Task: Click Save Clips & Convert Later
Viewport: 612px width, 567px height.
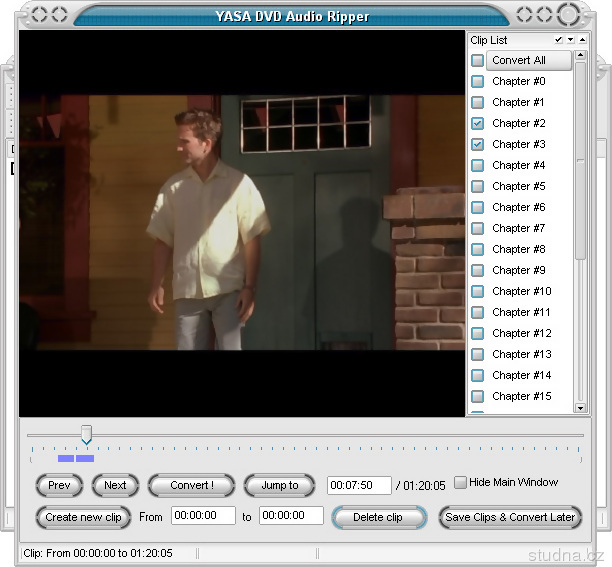Action: pyautogui.click(x=510, y=517)
